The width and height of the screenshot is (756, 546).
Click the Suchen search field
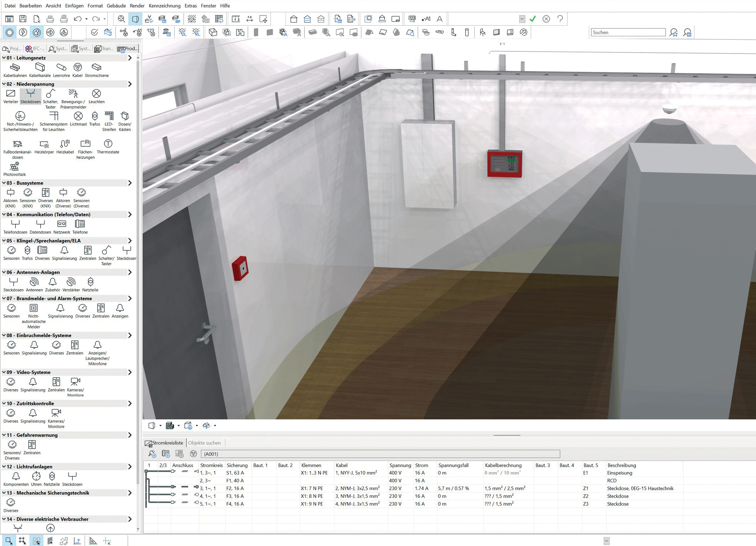pyautogui.click(x=628, y=32)
